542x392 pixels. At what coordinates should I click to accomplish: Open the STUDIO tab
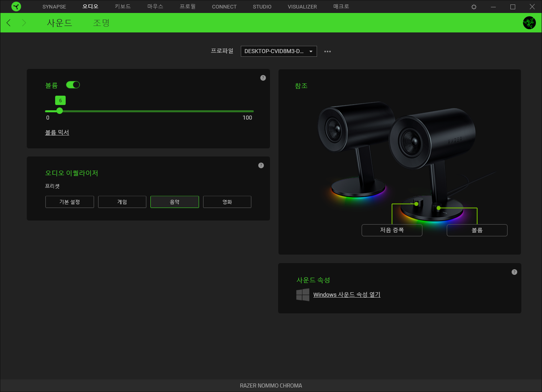[x=262, y=7]
